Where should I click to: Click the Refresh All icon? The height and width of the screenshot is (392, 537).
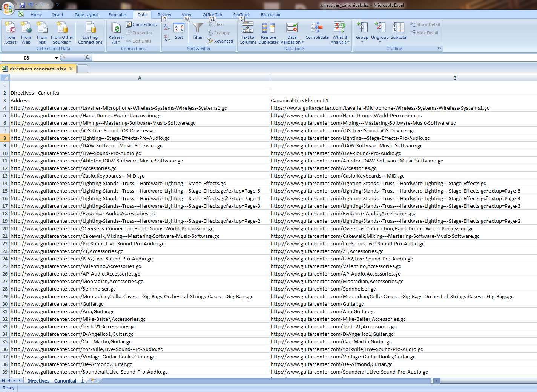[x=117, y=28]
